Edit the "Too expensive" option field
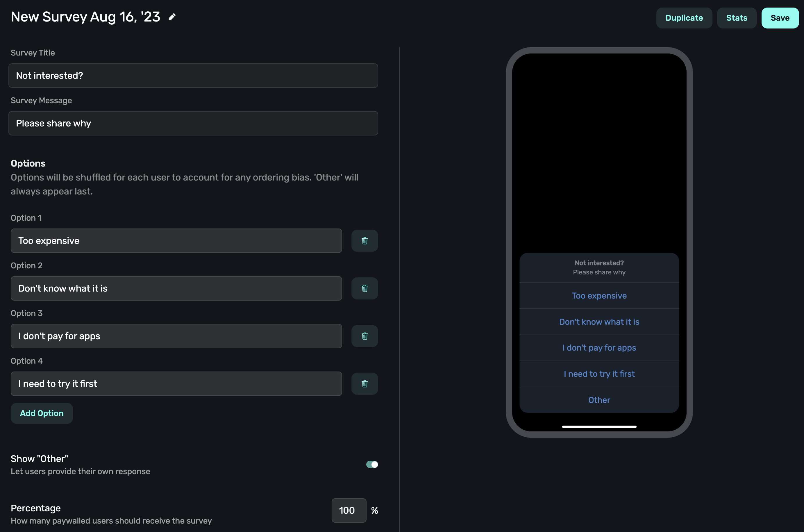The width and height of the screenshot is (804, 532). tap(176, 240)
